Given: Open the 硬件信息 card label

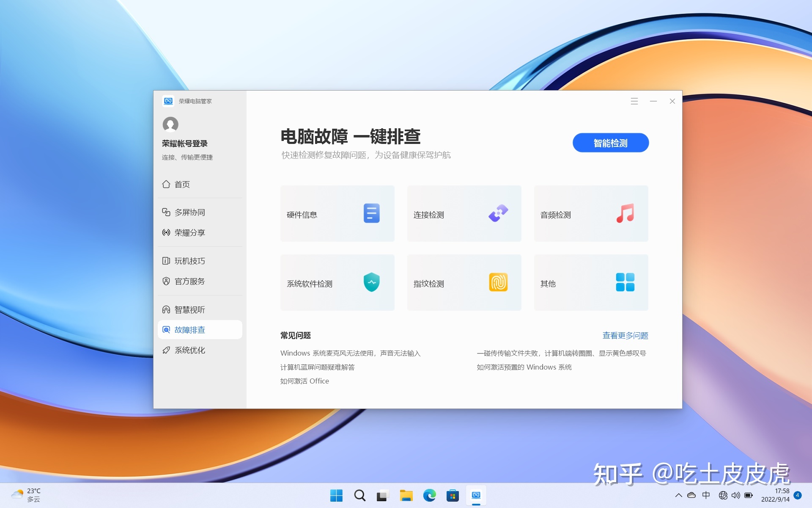Looking at the screenshot, I should coord(302,215).
